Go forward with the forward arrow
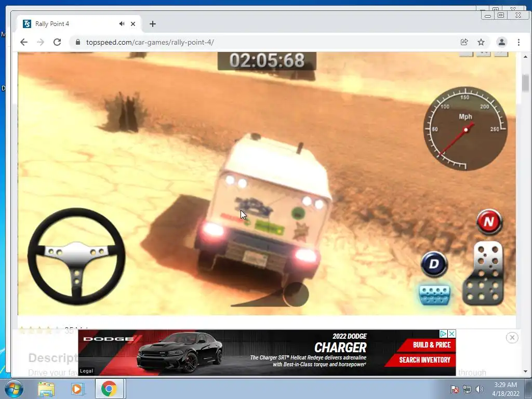Viewport: 532px width, 399px height. (x=41, y=42)
